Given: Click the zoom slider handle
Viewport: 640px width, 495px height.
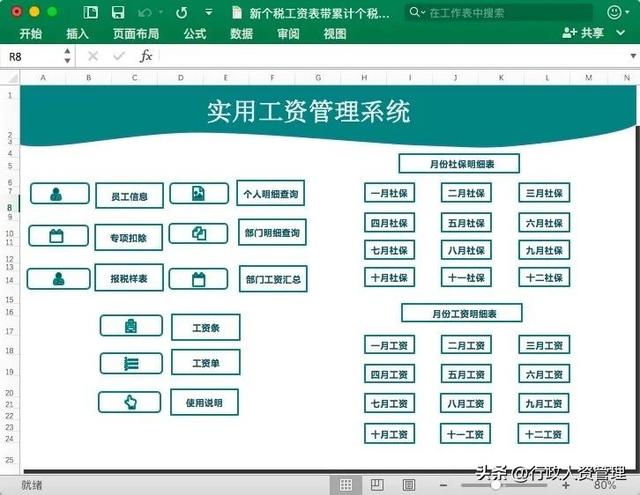Looking at the screenshot, I should (x=496, y=485).
